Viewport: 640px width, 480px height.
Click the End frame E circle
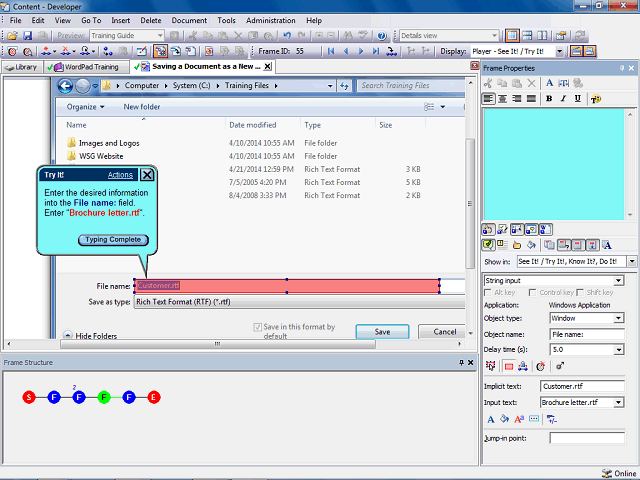click(154, 397)
